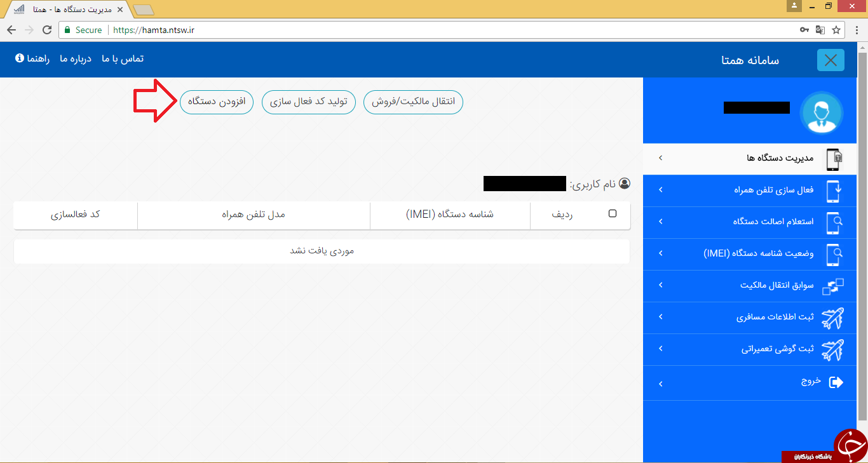Click the کد فعالسازی column header
The width and height of the screenshot is (868, 463).
(76, 215)
